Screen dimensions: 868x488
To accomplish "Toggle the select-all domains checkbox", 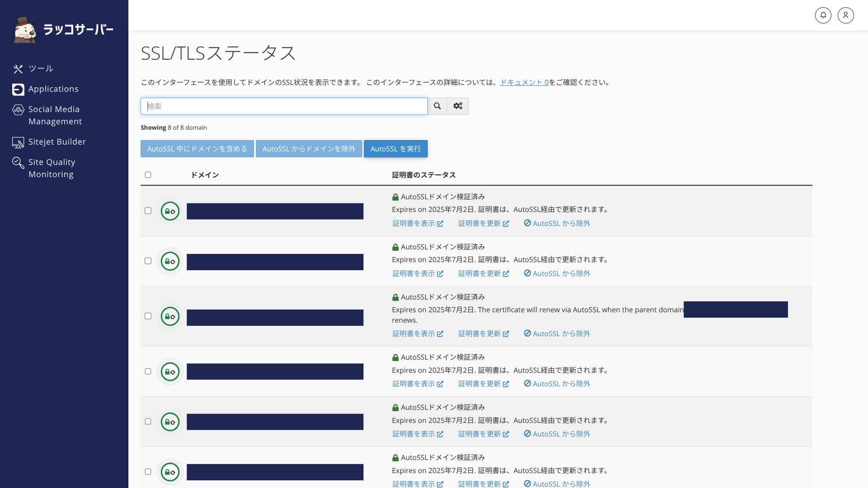I will [x=148, y=175].
